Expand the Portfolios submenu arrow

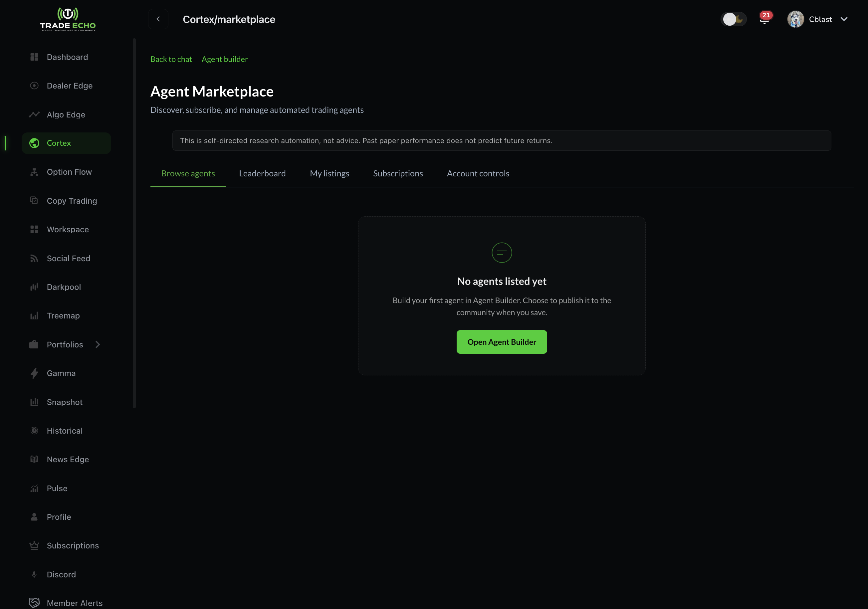98,344
